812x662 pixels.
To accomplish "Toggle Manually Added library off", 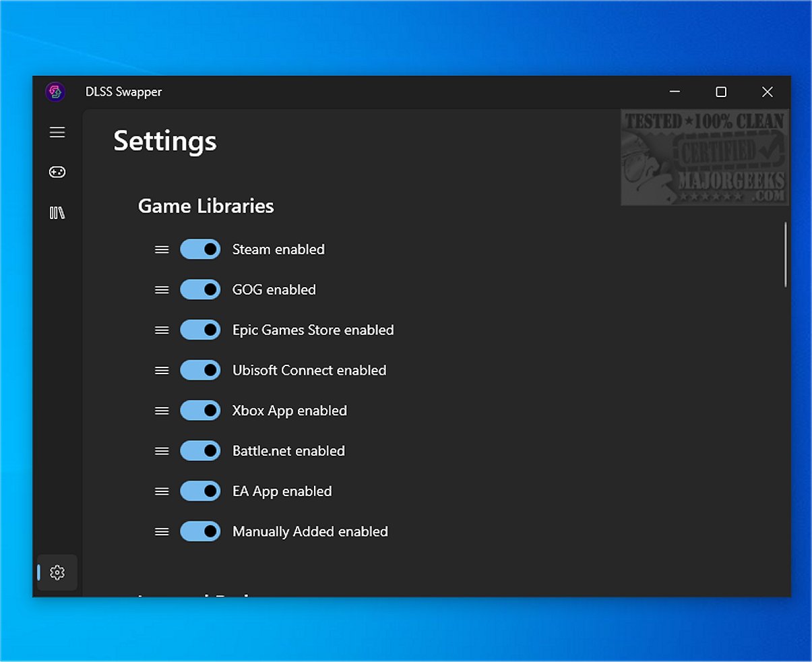I will tap(200, 532).
